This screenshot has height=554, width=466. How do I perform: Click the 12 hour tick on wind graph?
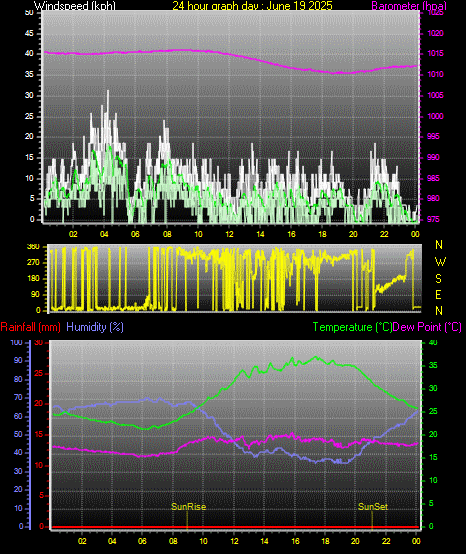(229, 234)
